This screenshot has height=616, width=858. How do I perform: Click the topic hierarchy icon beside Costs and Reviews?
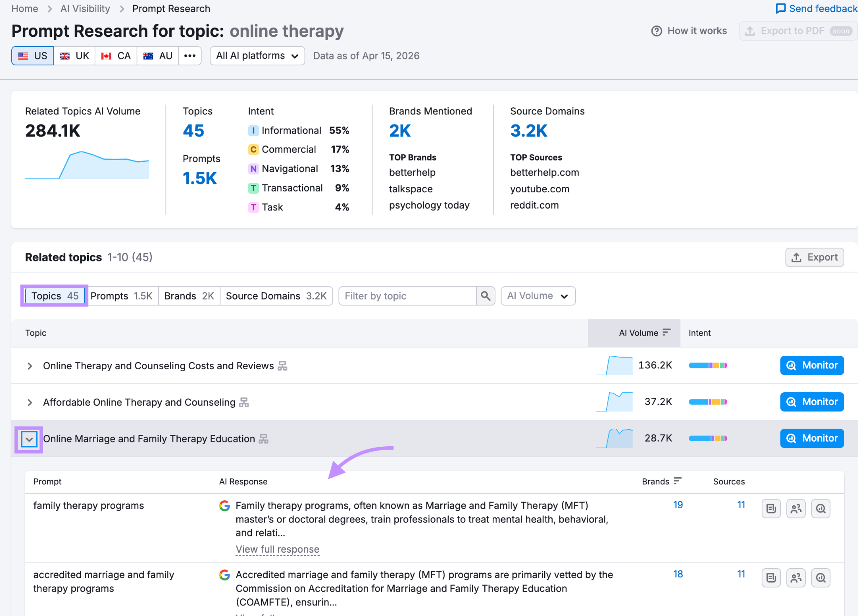[x=283, y=366]
